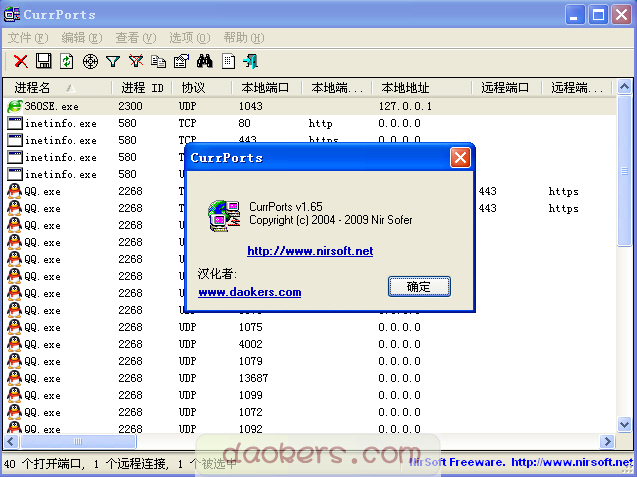Click the horizontal scrollbar thumb
Screen dimensions: 637x477
pyautogui.click(x=78, y=441)
